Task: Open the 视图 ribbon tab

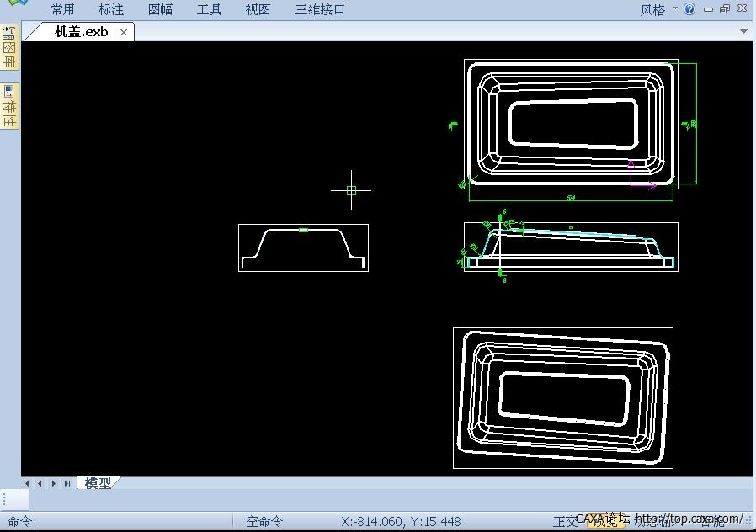Action: click(x=258, y=10)
